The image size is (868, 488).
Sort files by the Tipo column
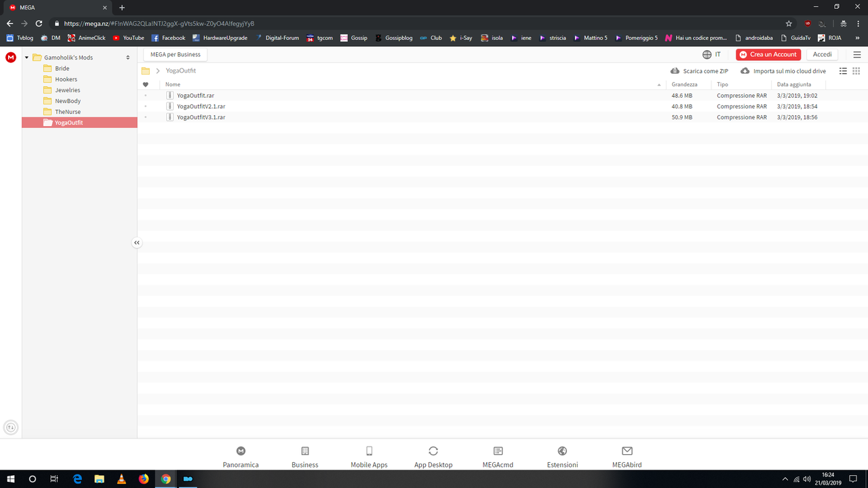click(x=723, y=85)
